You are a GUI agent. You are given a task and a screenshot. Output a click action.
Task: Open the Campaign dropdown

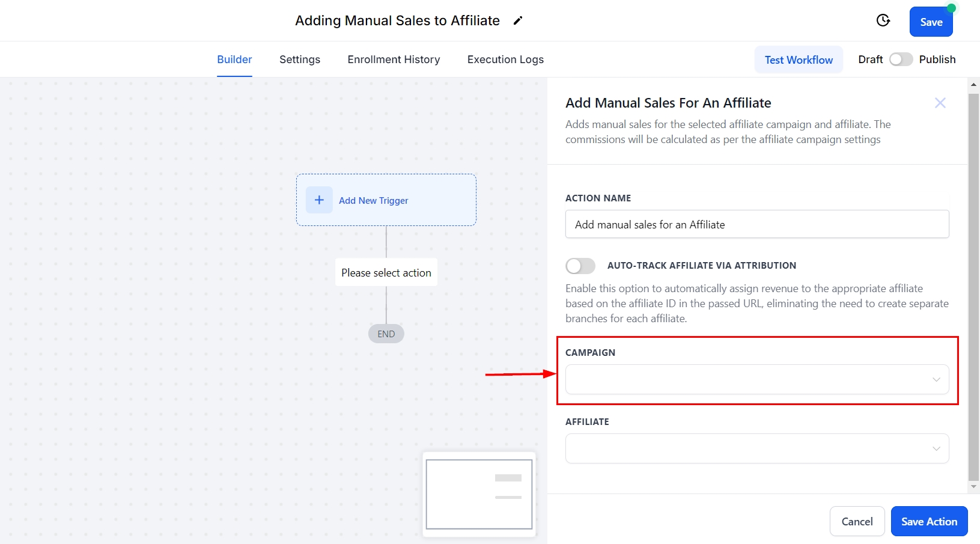745,379
